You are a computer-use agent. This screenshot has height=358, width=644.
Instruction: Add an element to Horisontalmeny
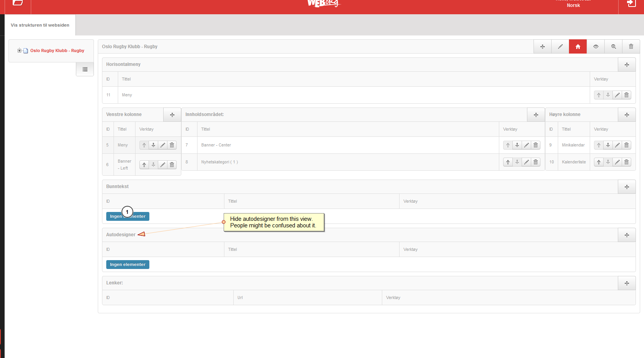click(x=627, y=65)
